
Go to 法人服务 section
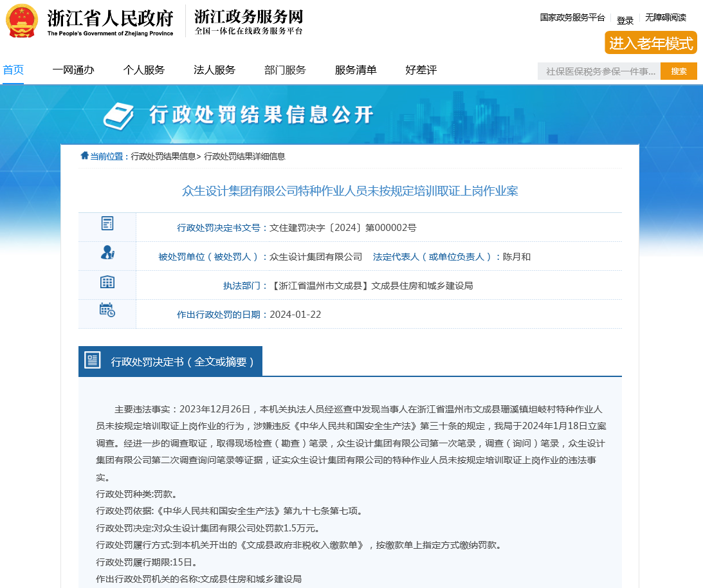tap(214, 70)
